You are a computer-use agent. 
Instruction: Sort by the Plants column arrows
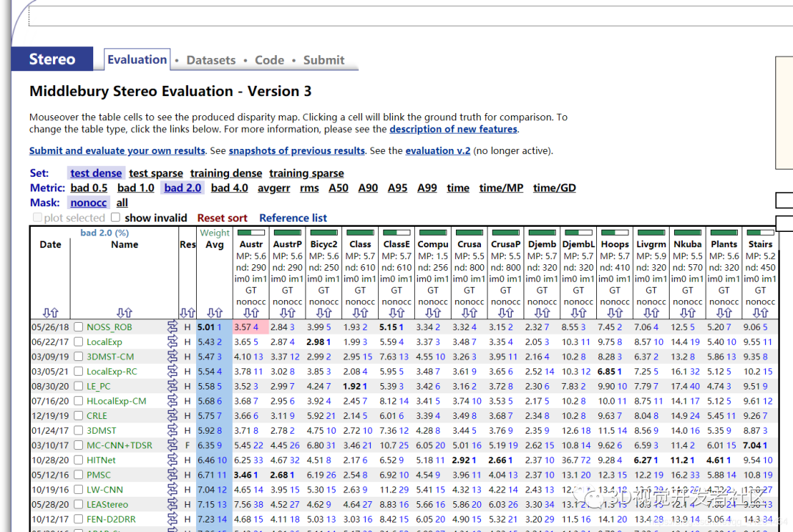click(x=723, y=313)
